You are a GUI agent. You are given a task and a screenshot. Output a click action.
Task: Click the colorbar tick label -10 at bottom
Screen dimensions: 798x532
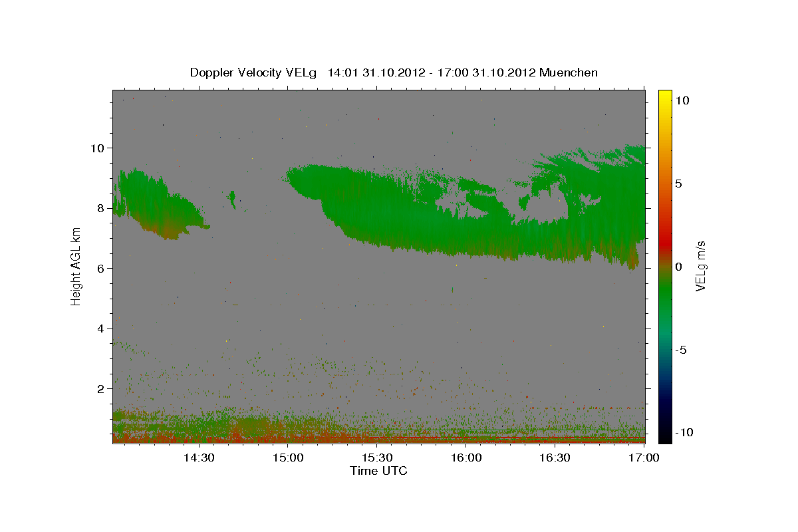(684, 432)
